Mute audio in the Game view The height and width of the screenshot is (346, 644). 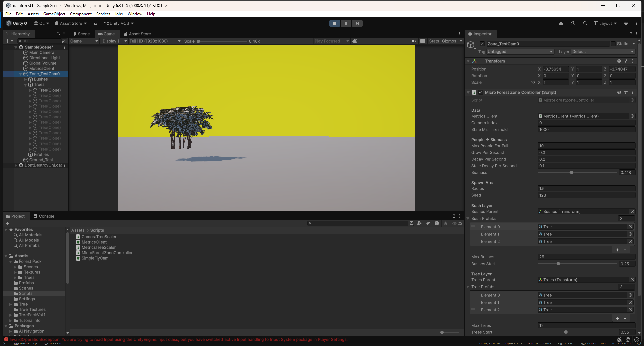414,41
